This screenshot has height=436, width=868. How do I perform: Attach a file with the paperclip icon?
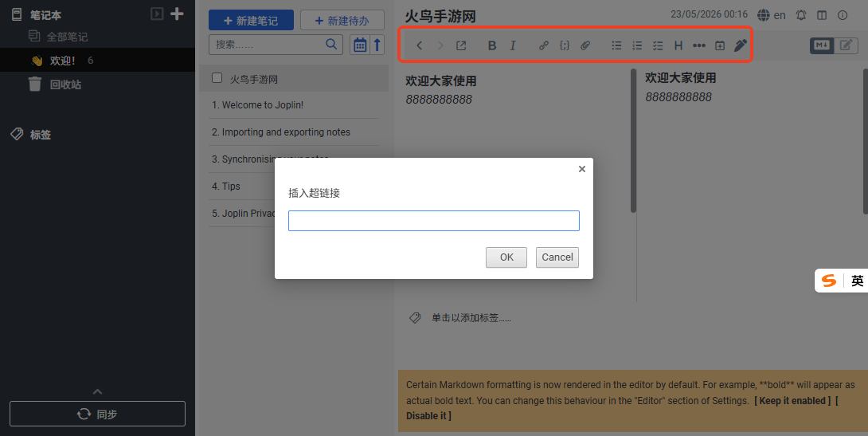pos(585,45)
